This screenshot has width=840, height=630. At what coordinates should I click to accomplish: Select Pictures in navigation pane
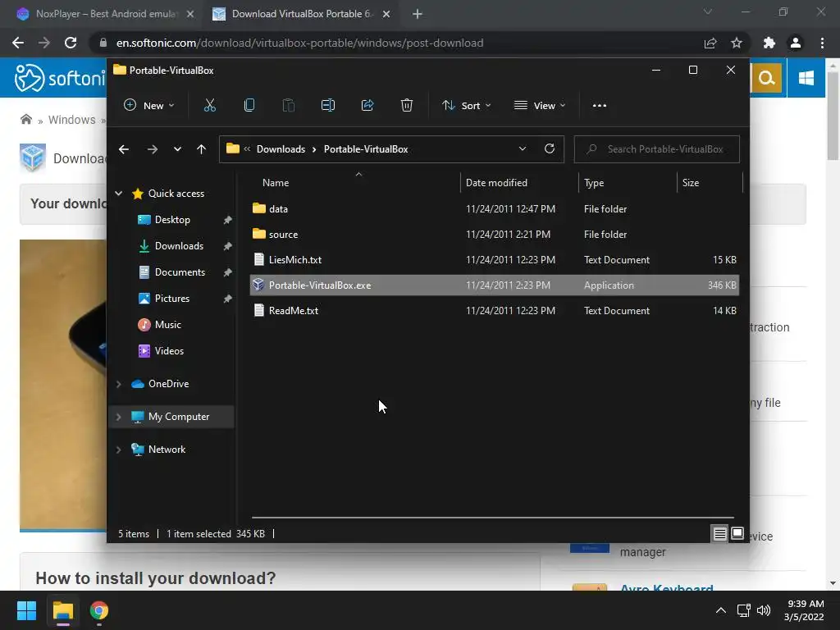[171, 299]
